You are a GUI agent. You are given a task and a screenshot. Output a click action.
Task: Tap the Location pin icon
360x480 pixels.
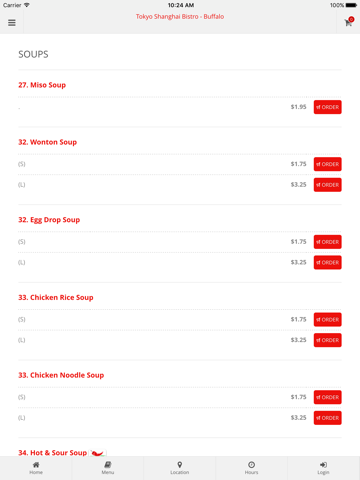(x=180, y=465)
